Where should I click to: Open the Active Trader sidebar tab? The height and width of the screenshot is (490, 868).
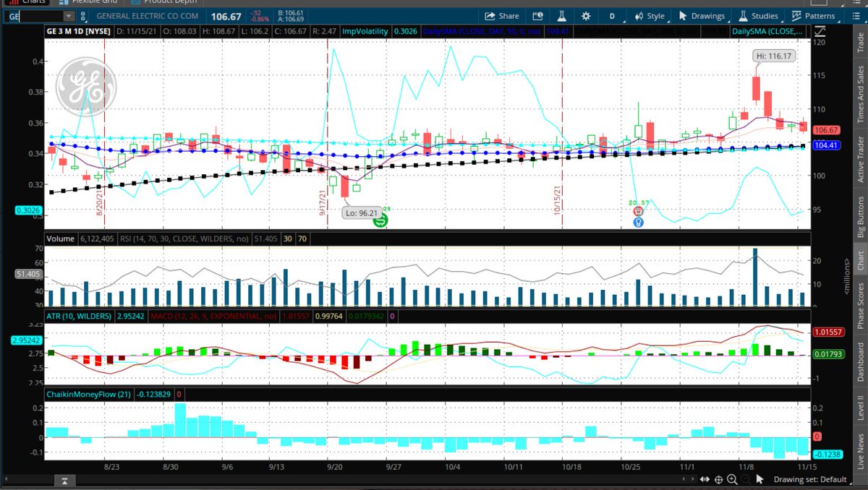860,159
